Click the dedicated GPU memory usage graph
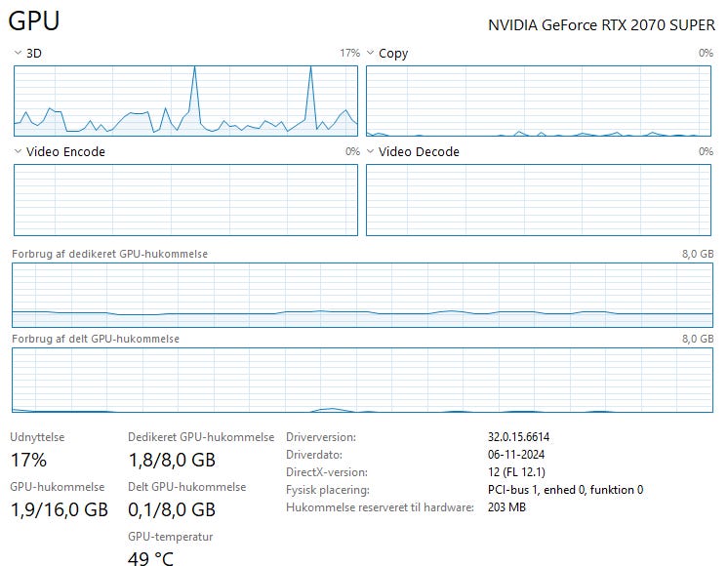The height and width of the screenshot is (566, 728). click(x=362, y=295)
